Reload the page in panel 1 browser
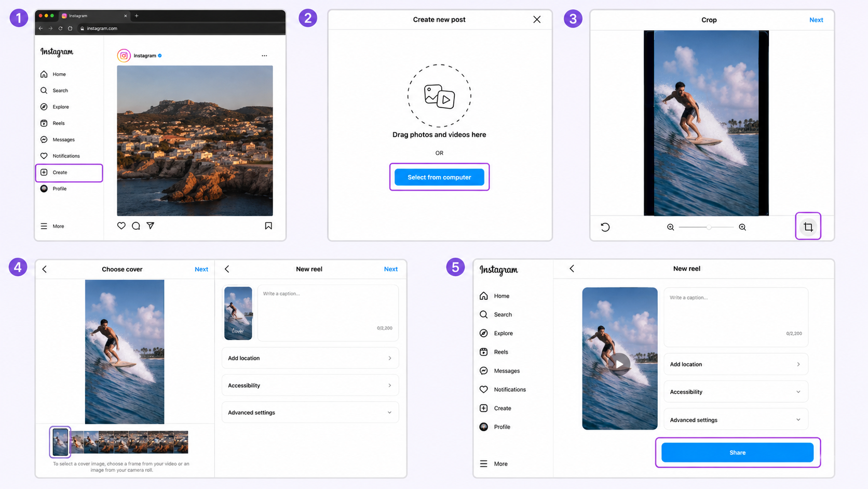This screenshot has height=489, width=868. coord(60,28)
